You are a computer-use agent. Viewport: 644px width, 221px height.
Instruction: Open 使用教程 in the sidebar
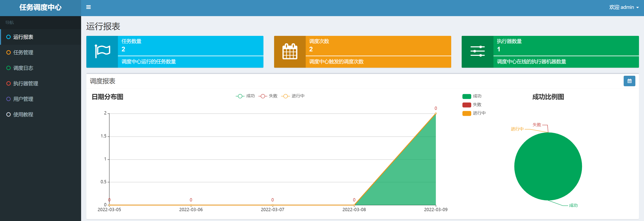coord(23,115)
